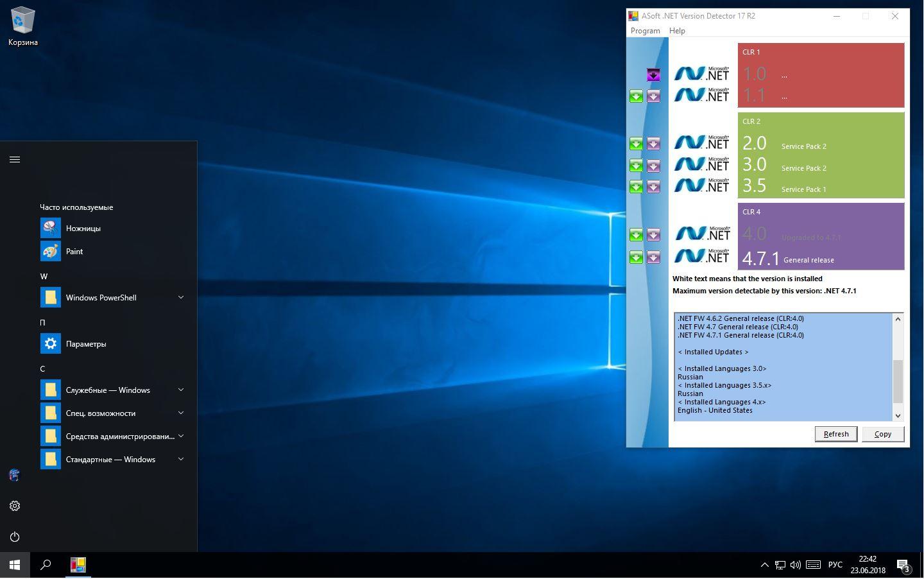Open the Recycle Bin (Корзина) desktop icon

coord(22,27)
